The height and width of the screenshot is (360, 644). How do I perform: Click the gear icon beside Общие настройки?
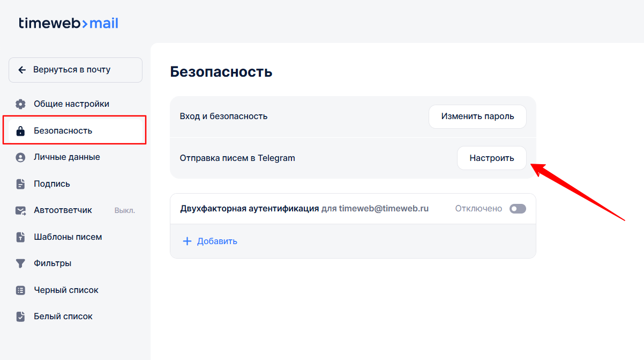[x=20, y=104]
